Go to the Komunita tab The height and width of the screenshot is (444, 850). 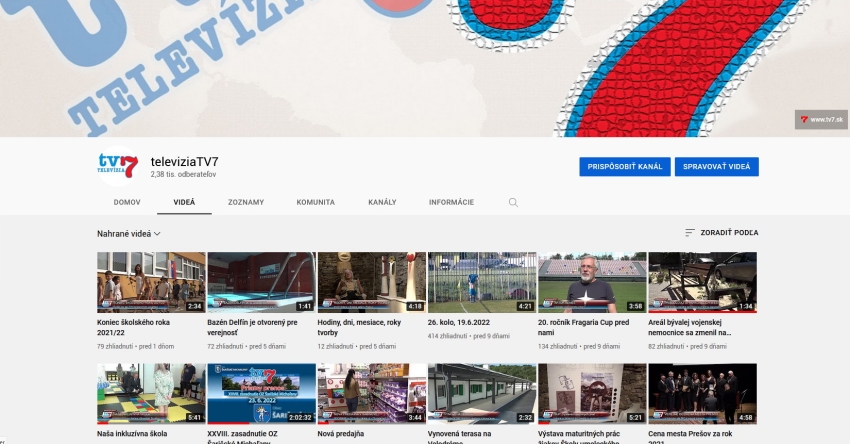click(315, 202)
